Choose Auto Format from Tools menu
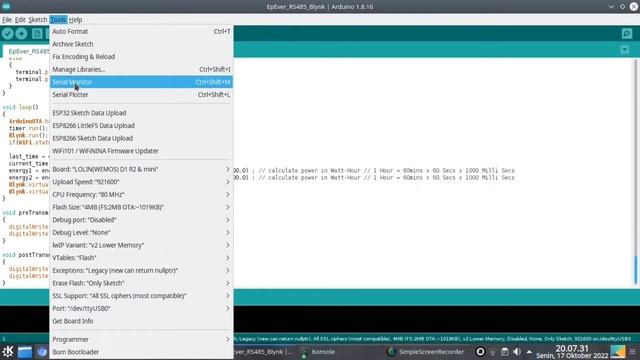 [x=141, y=31]
